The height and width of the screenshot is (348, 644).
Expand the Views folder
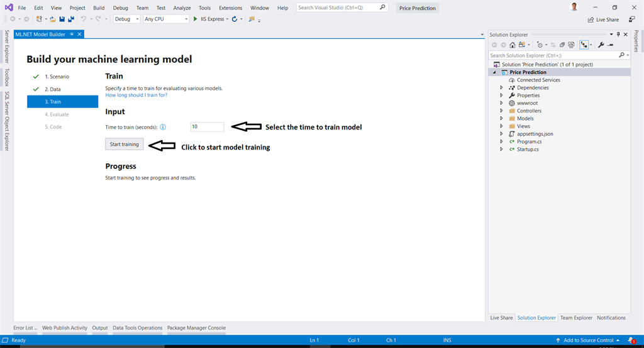501,126
